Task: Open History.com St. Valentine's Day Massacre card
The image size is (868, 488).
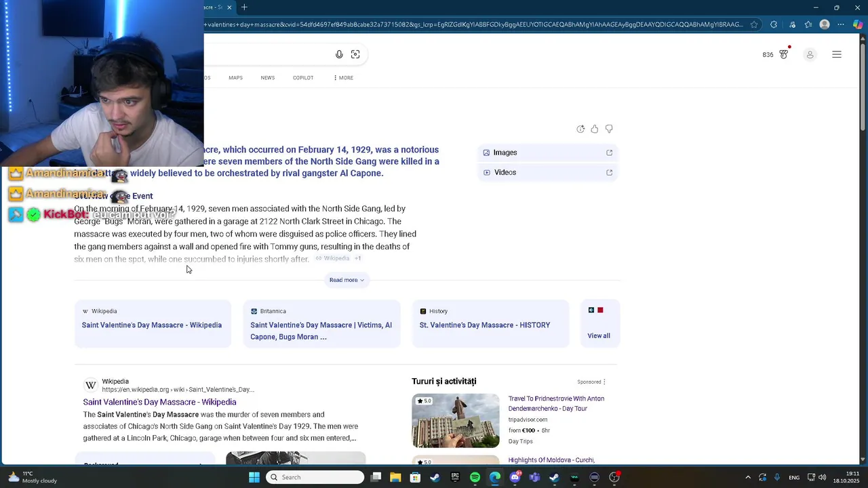Action: [x=490, y=324]
